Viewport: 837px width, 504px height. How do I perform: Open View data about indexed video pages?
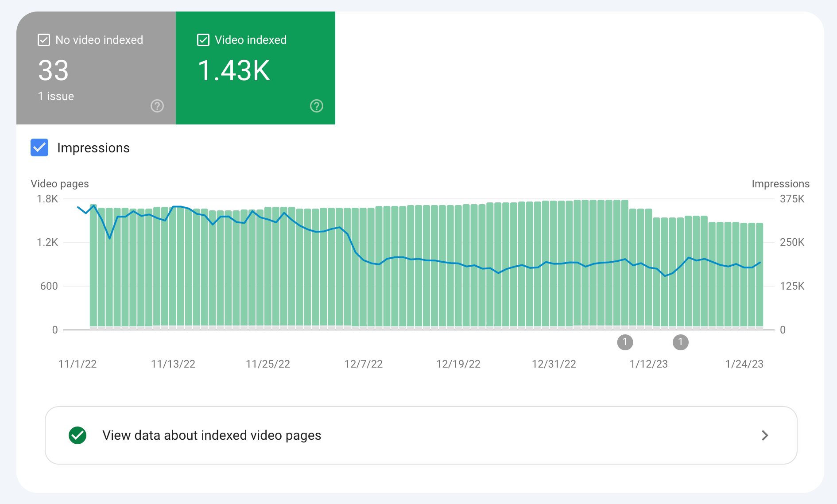[x=212, y=435]
